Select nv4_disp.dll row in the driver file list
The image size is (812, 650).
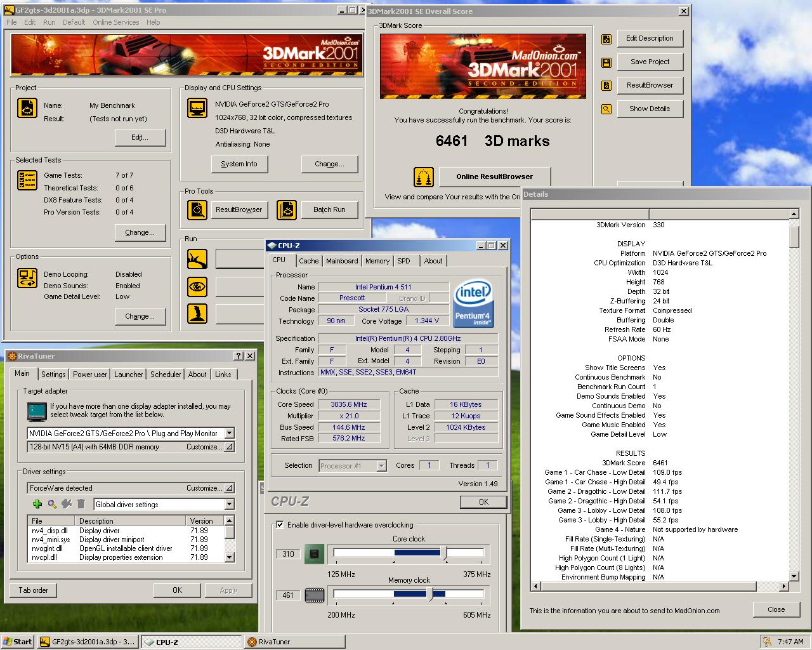coord(127,531)
